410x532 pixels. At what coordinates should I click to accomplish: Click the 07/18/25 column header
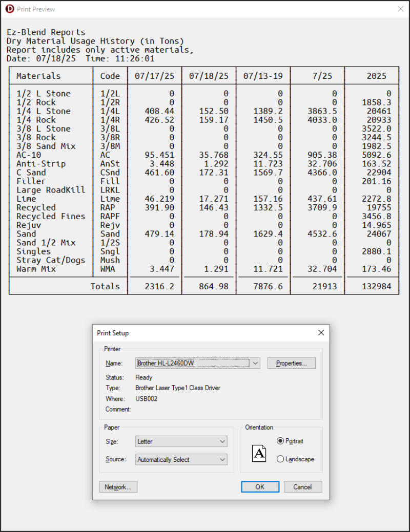click(209, 76)
